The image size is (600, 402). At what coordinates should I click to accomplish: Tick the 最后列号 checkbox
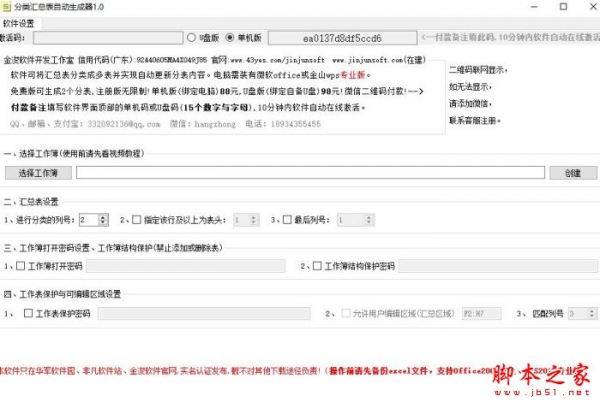click(x=287, y=220)
